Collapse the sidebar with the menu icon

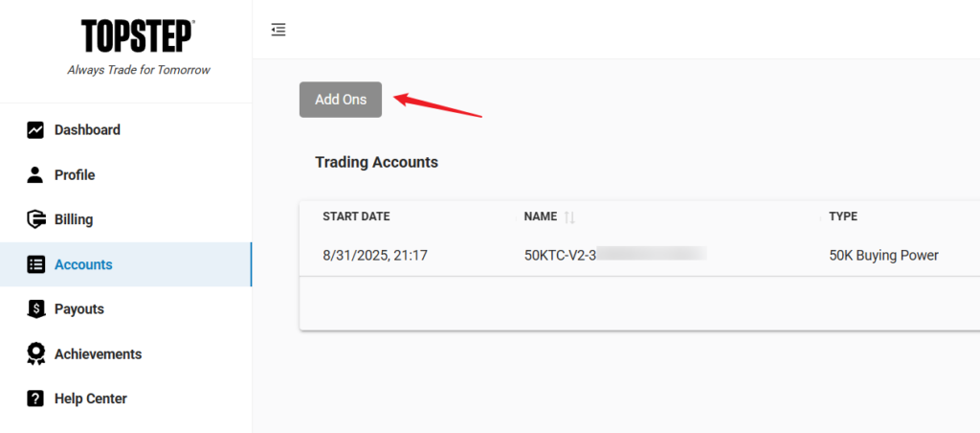pos(278,30)
